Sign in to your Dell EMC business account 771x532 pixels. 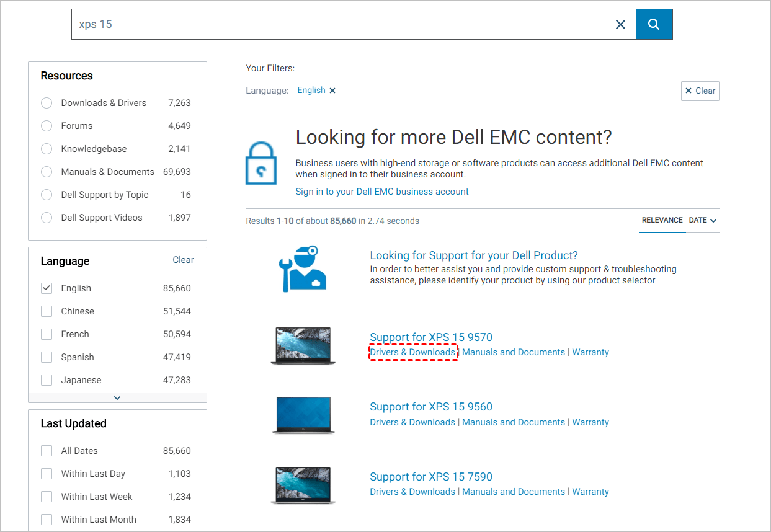381,192
